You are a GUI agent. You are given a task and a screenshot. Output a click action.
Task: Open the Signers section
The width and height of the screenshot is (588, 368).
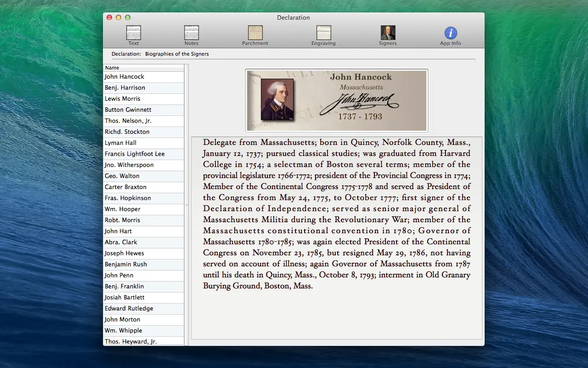tap(387, 34)
